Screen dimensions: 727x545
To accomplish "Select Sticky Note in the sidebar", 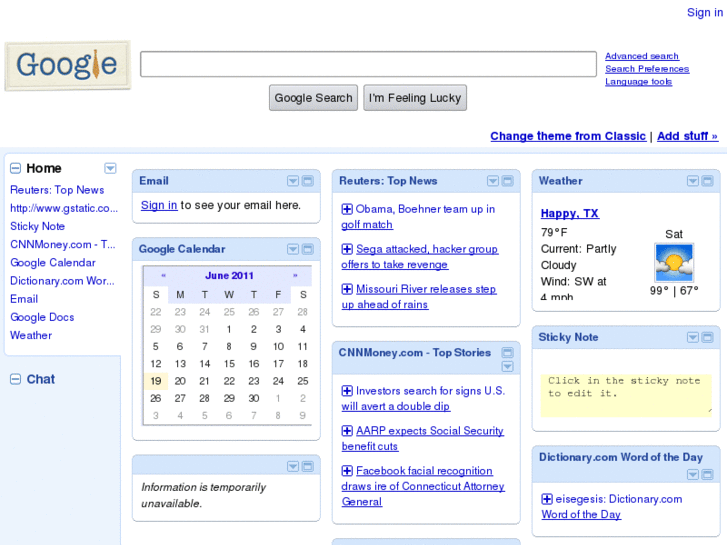I will 38,226.
